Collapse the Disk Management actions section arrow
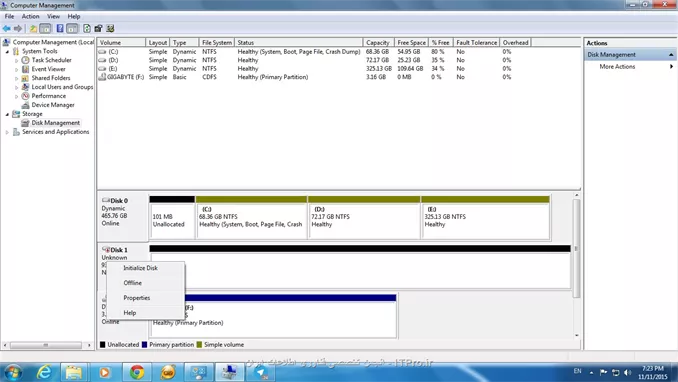Image resolution: width=678 pixels, height=382 pixels. click(x=671, y=55)
